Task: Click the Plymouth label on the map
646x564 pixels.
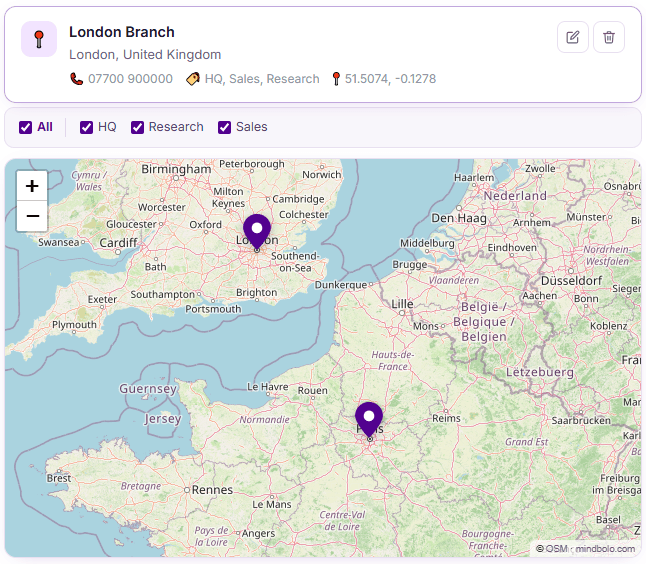Action: pos(74,325)
